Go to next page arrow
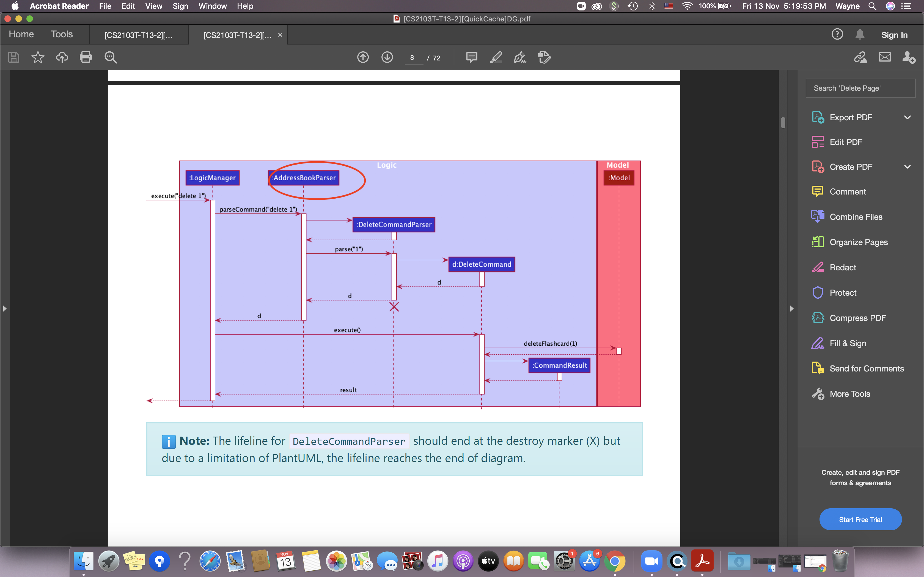The image size is (924, 577). [x=387, y=57]
